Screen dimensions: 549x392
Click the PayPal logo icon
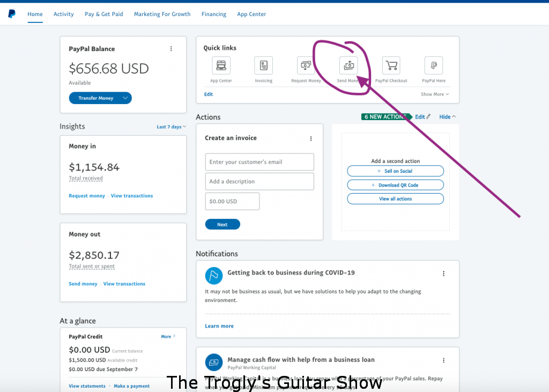[x=12, y=14]
